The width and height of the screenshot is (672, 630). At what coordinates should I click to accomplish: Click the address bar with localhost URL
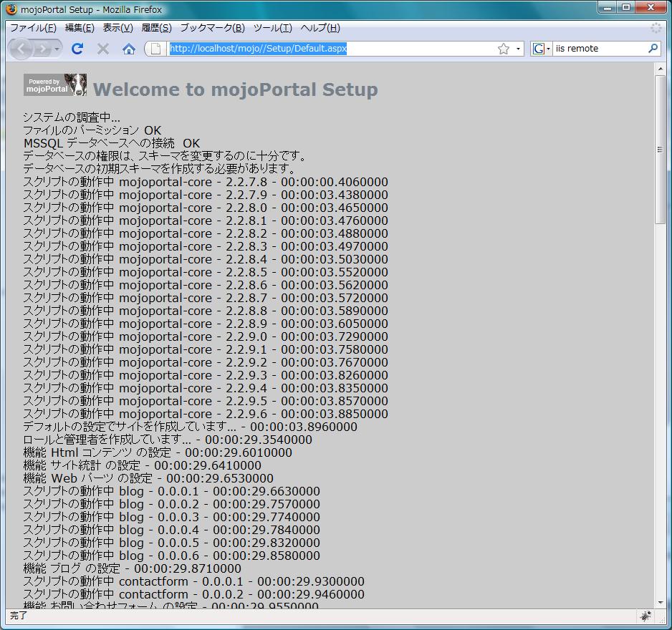pos(330,49)
